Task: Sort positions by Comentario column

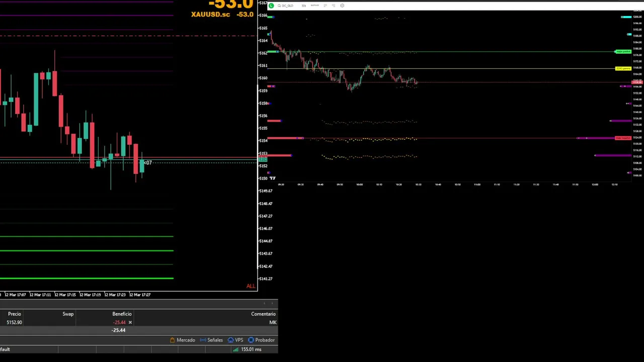Action: pyautogui.click(x=263, y=314)
